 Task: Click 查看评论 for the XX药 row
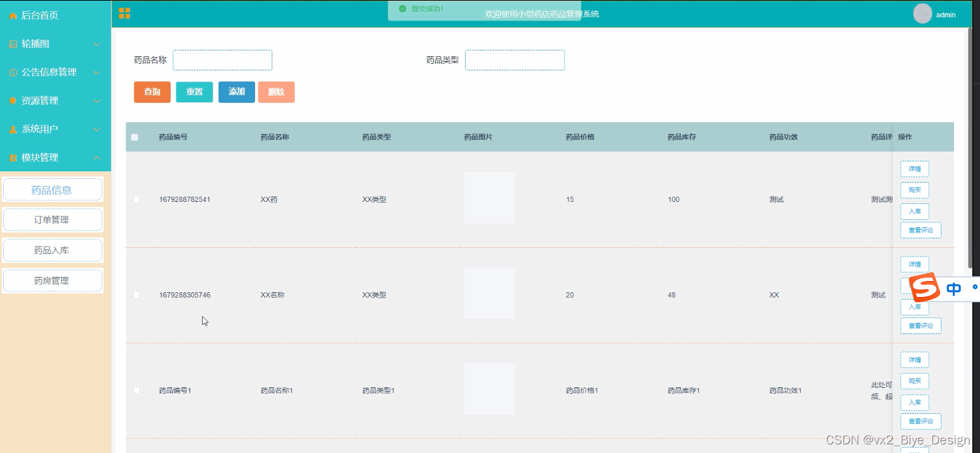921,230
